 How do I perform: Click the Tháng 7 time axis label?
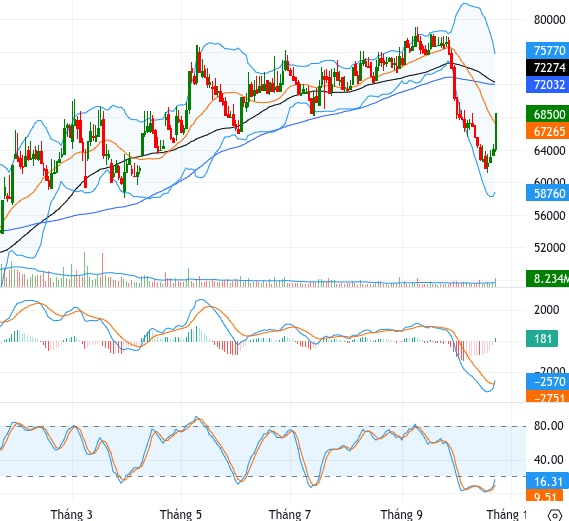(290, 514)
